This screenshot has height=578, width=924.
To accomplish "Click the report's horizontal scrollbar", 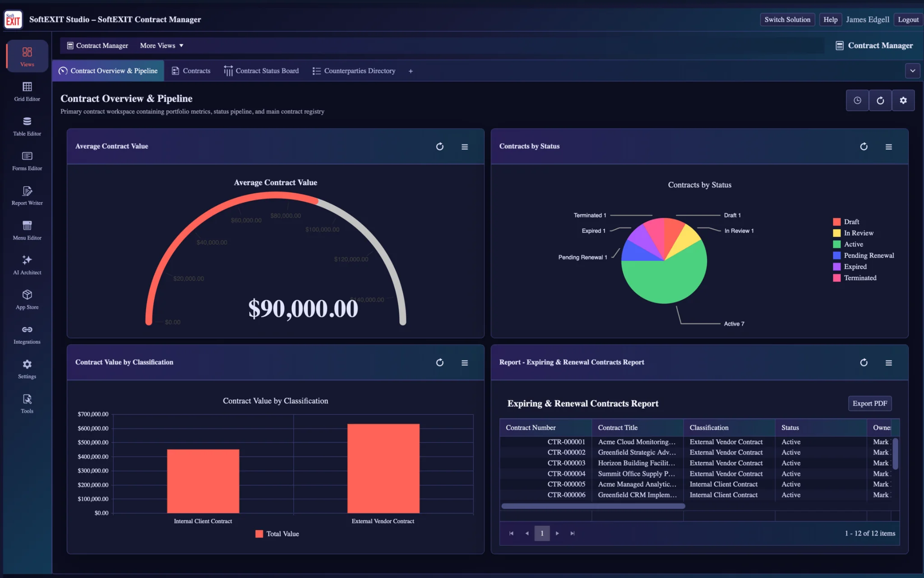I will (x=593, y=506).
